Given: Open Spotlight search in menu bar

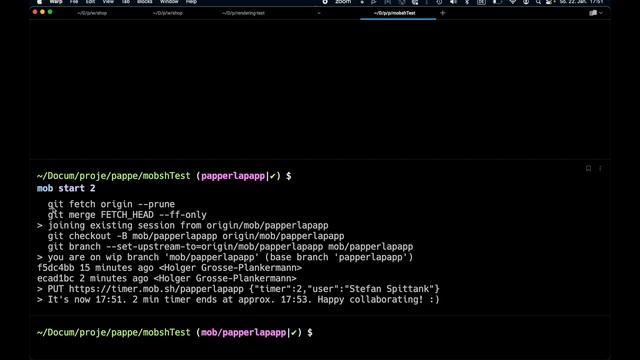Looking at the screenshot, I should click(538, 2).
